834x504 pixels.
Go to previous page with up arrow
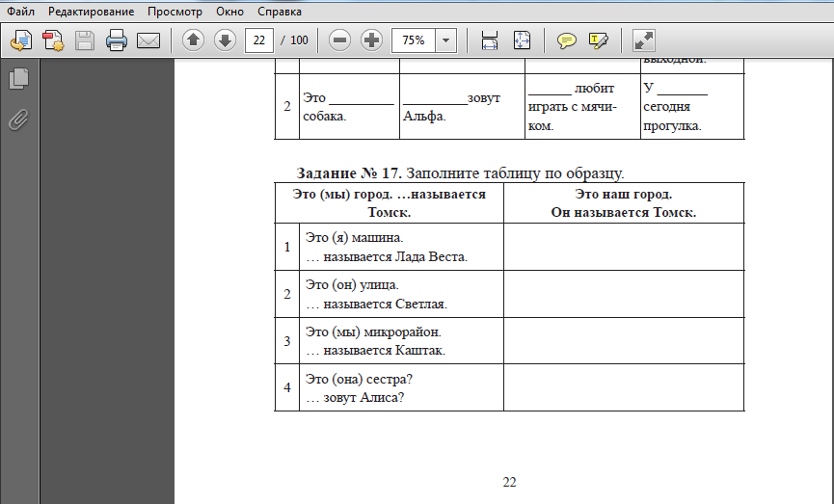pos(193,40)
